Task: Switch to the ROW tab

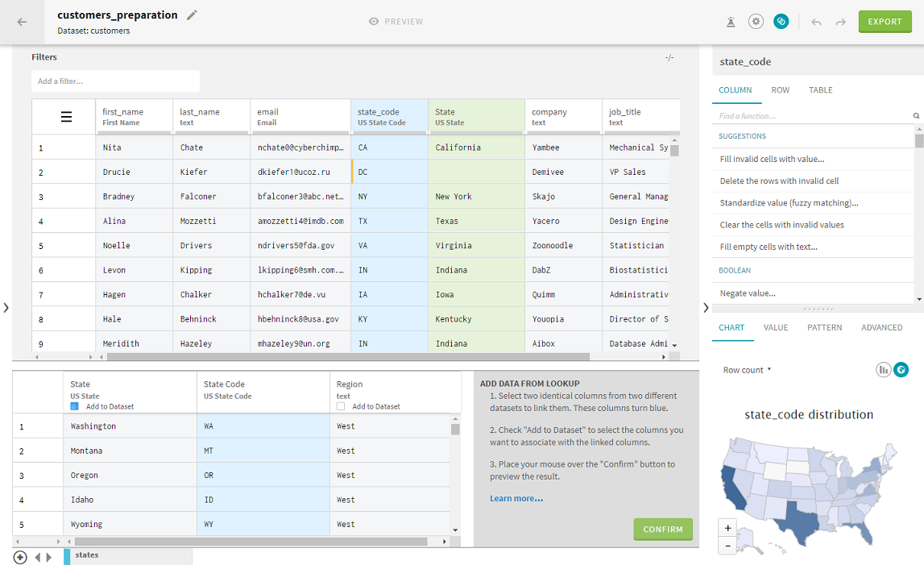Action: (780, 90)
